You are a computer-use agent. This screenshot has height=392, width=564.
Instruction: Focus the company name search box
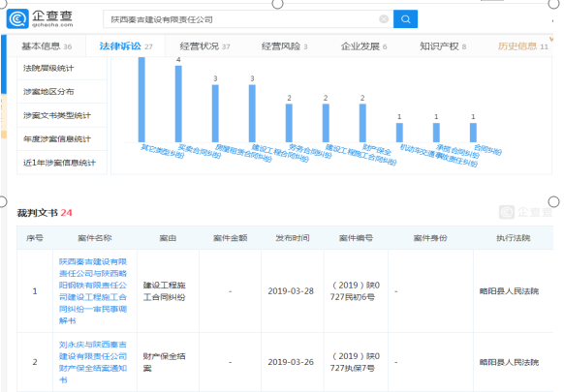248,19
